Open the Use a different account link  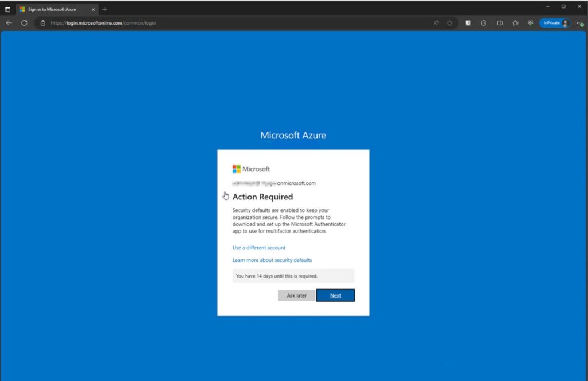click(258, 248)
